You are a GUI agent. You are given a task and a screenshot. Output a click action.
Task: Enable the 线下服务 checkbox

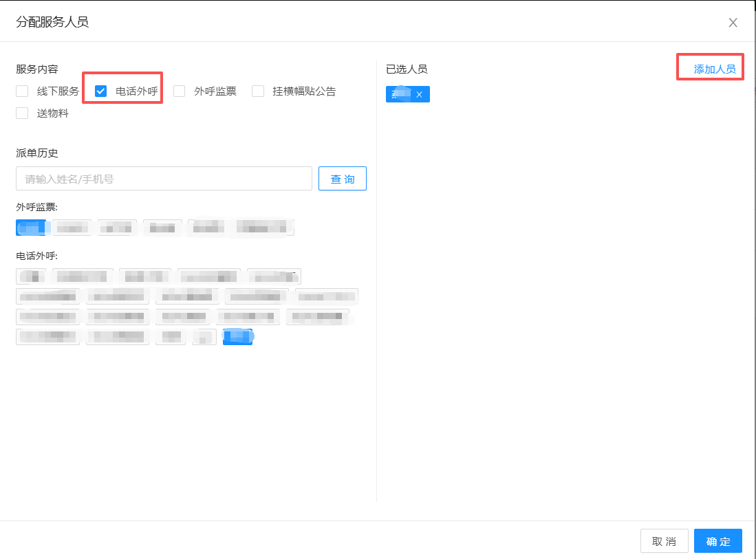[23, 91]
